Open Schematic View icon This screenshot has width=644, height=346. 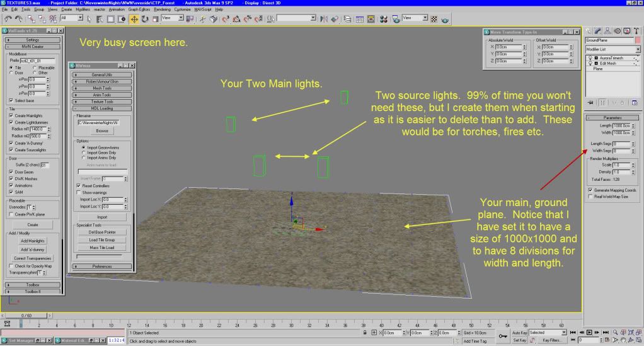(371, 19)
